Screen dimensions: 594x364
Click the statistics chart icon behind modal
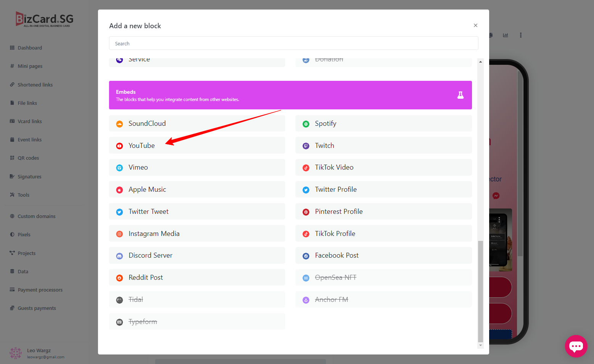coord(506,35)
